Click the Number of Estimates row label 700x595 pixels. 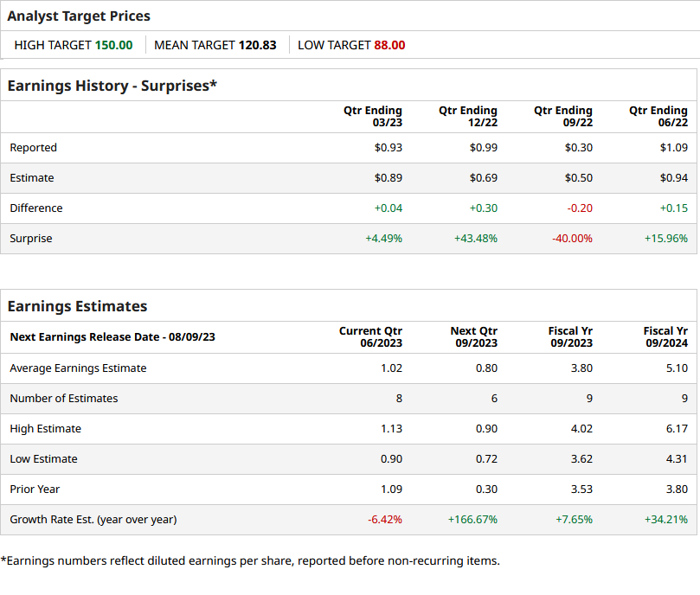click(64, 399)
